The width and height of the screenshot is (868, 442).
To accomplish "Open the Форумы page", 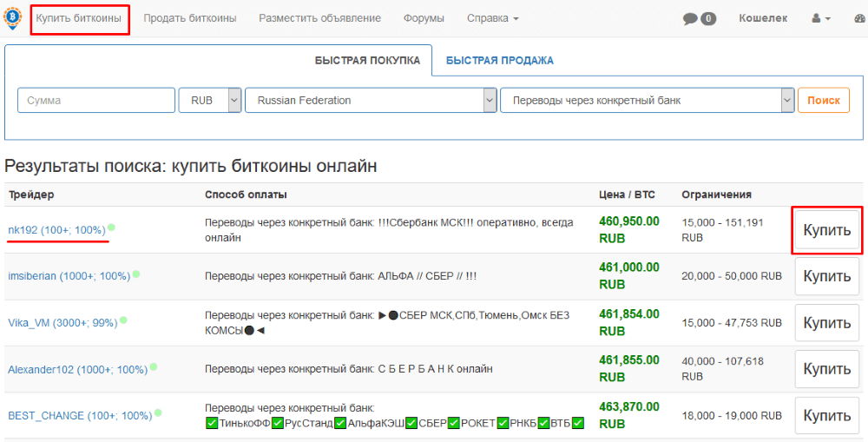I will pyautogui.click(x=424, y=18).
